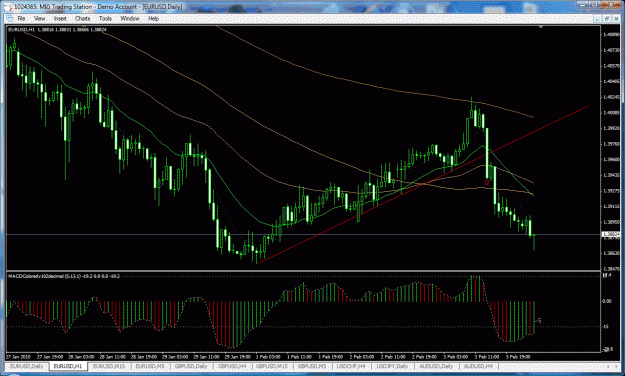Minimize the chart window from the menu bar
The height and width of the screenshot is (376, 625).
pyautogui.click(x=597, y=18)
